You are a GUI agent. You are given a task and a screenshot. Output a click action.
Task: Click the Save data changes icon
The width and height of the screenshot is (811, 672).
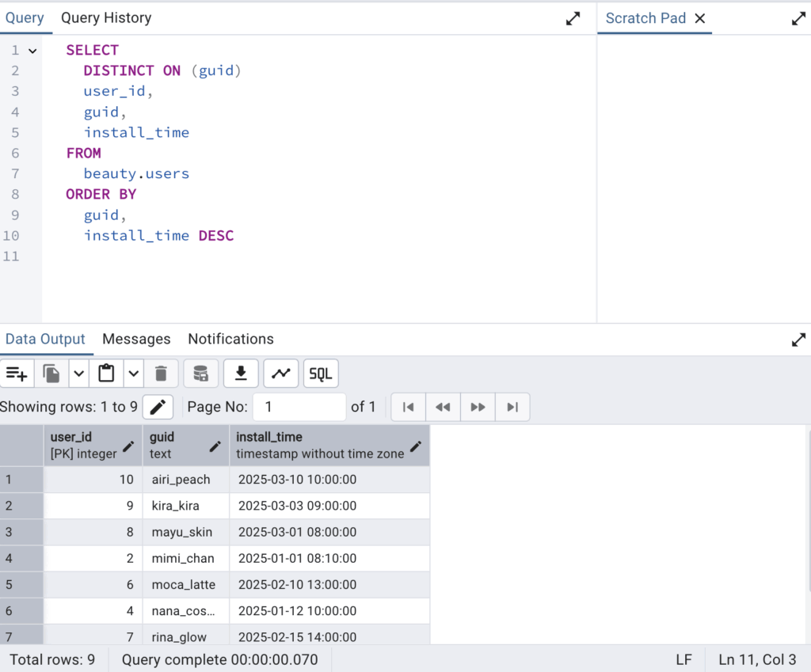click(x=200, y=374)
